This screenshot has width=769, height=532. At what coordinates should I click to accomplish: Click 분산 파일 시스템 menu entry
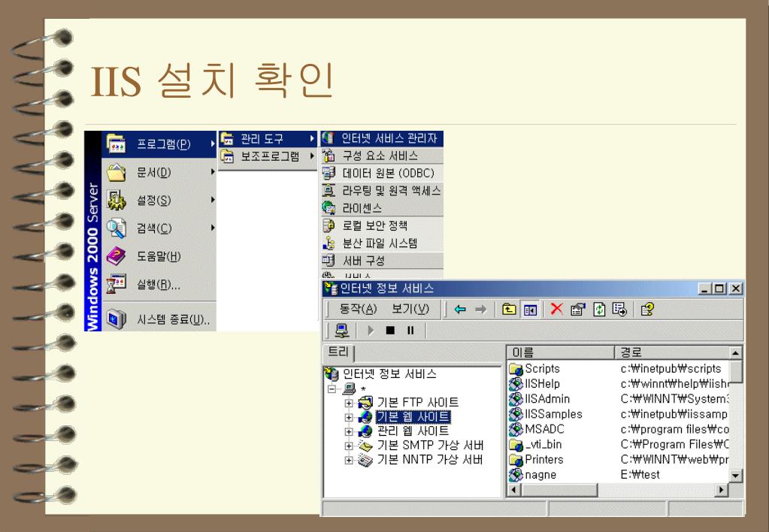click(382, 243)
